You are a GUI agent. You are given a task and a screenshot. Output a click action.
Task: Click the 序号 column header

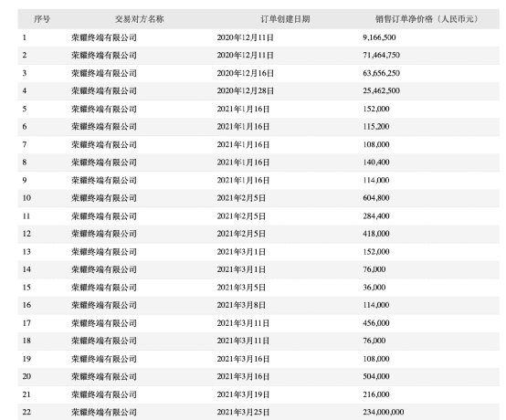tap(42, 19)
